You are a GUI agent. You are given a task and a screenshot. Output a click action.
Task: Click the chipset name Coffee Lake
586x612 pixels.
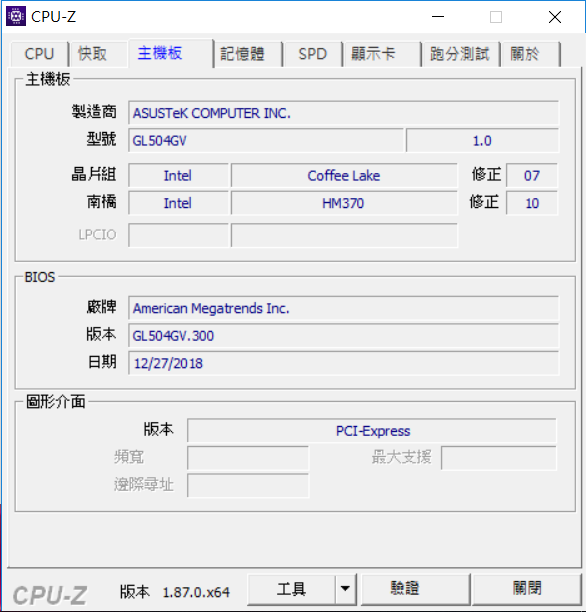click(344, 176)
